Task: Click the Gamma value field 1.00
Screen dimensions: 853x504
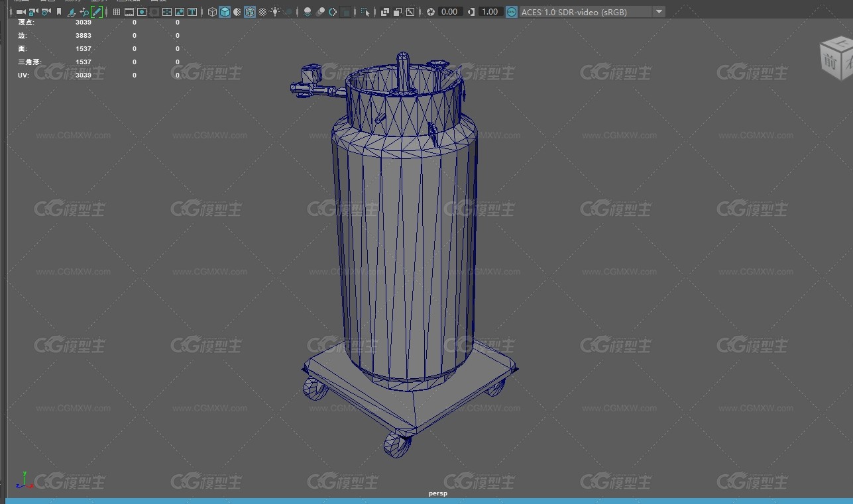Action: [x=490, y=12]
